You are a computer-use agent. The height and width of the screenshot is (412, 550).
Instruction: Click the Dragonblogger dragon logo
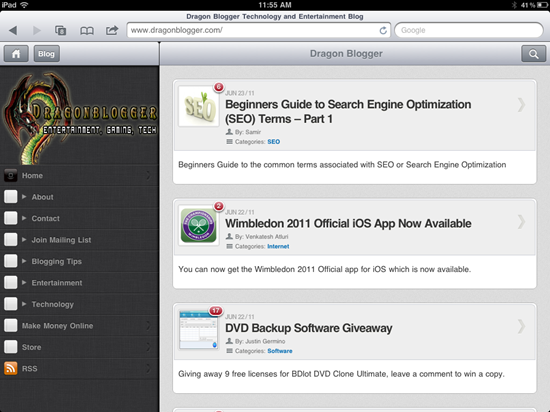(x=80, y=117)
